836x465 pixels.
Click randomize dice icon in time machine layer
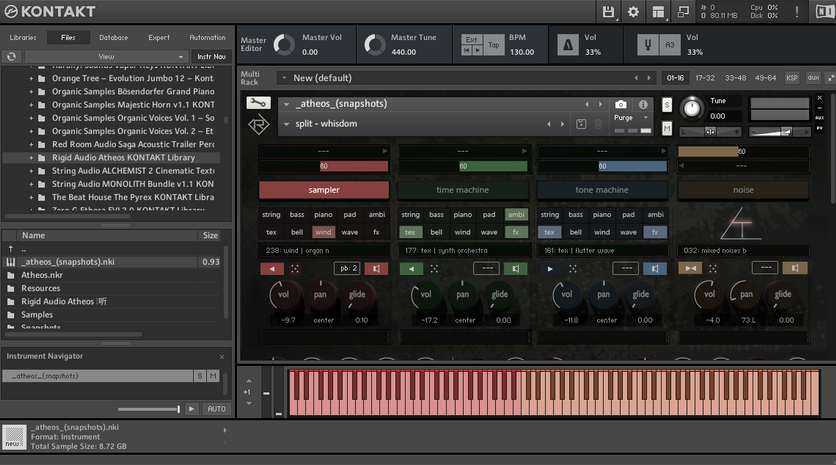point(434,269)
